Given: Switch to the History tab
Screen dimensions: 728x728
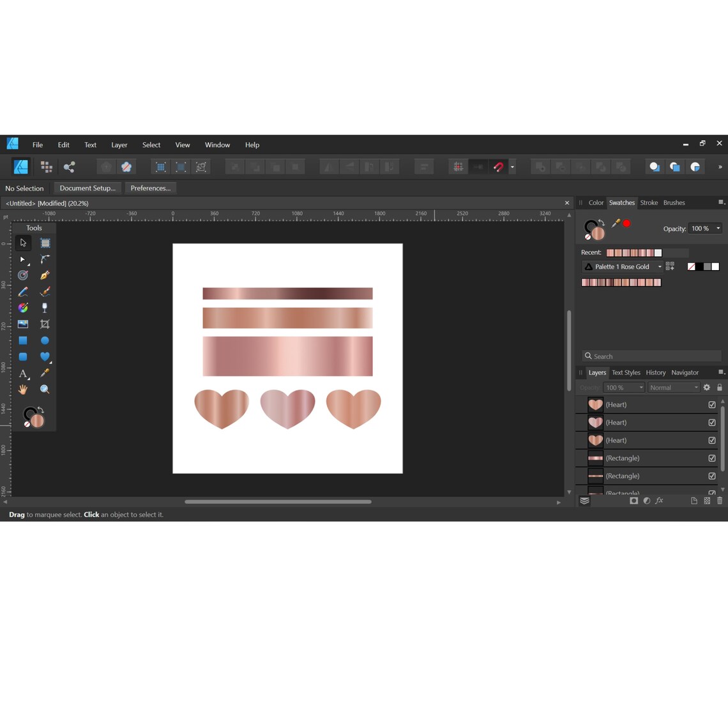Looking at the screenshot, I should pos(656,372).
